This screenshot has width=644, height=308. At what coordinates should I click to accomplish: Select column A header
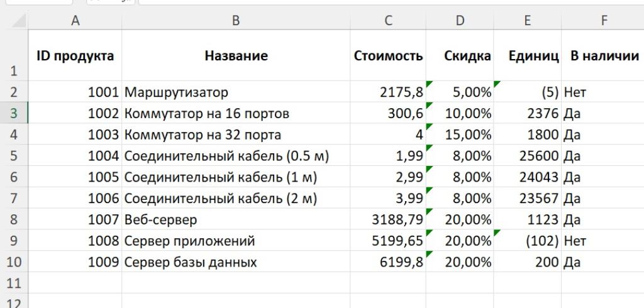pos(75,21)
